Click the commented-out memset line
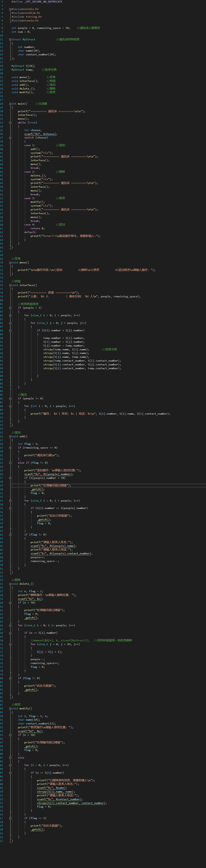Image resolution: width=206 pixels, height=868 pixels. (60, 641)
